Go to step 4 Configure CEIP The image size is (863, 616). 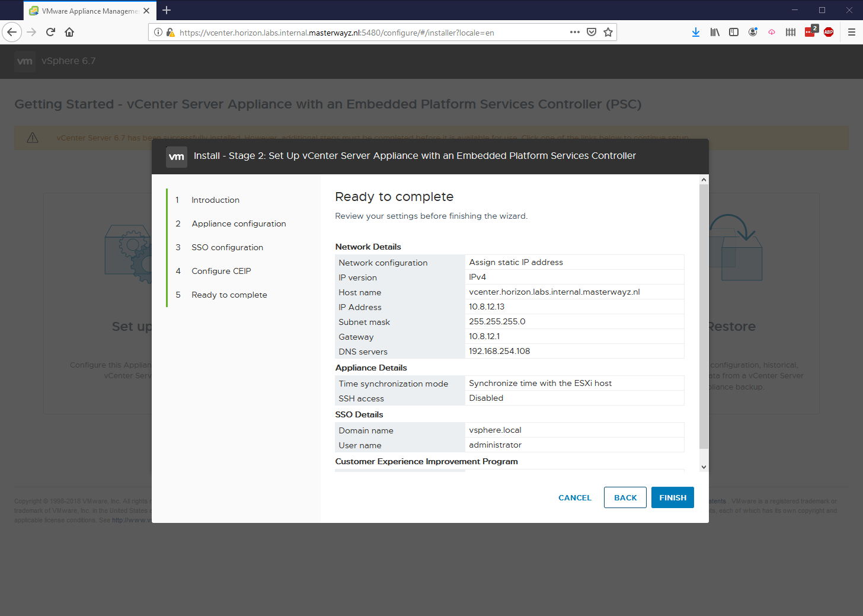[x=221, y=271]
